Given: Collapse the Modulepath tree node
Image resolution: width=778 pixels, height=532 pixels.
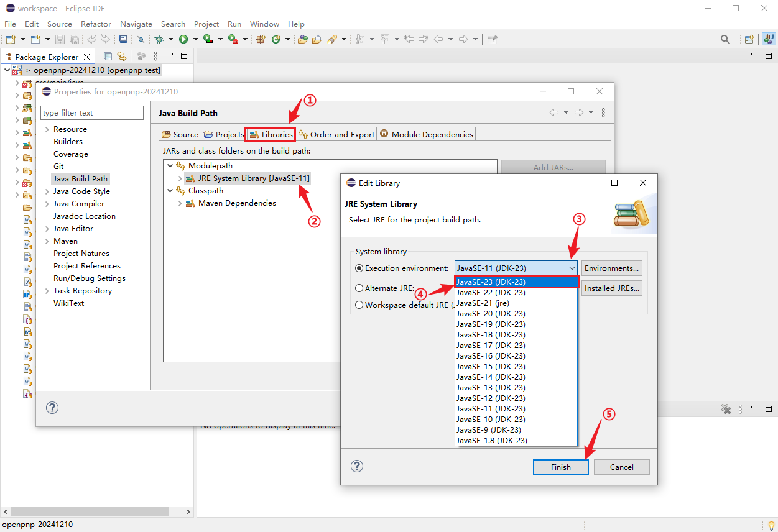Looking at the screenshot, I should (x=170, y=166).
